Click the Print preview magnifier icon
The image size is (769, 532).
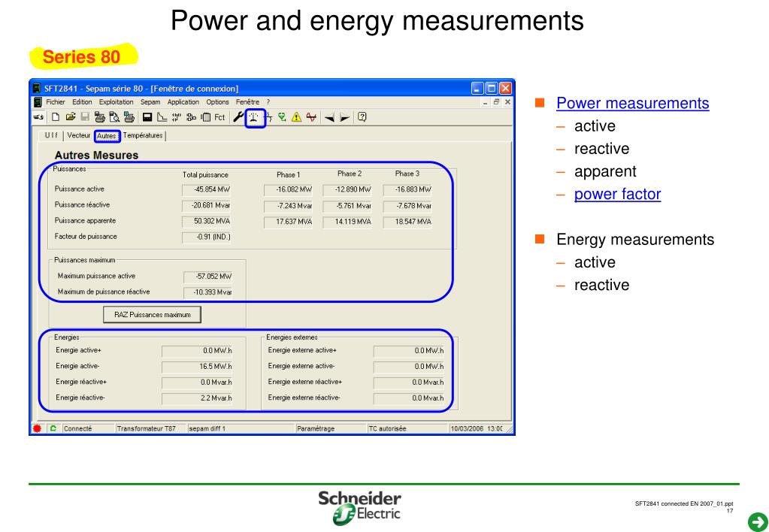(x=114, y=117)
